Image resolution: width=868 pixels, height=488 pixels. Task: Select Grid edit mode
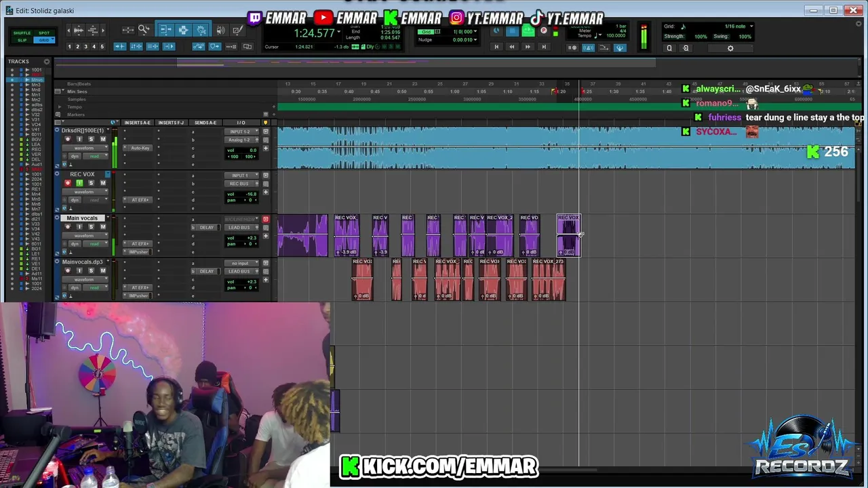coord(44,40)
